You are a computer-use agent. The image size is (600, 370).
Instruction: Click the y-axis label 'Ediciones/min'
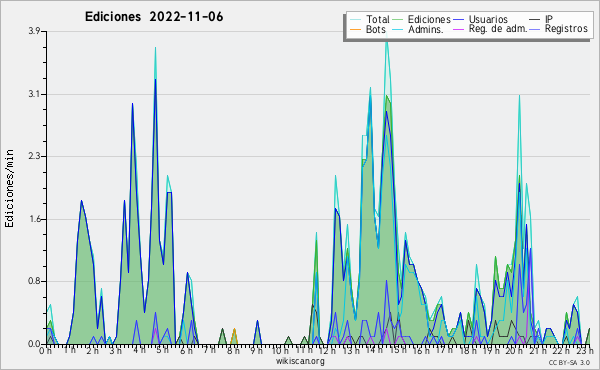point(9,188)
